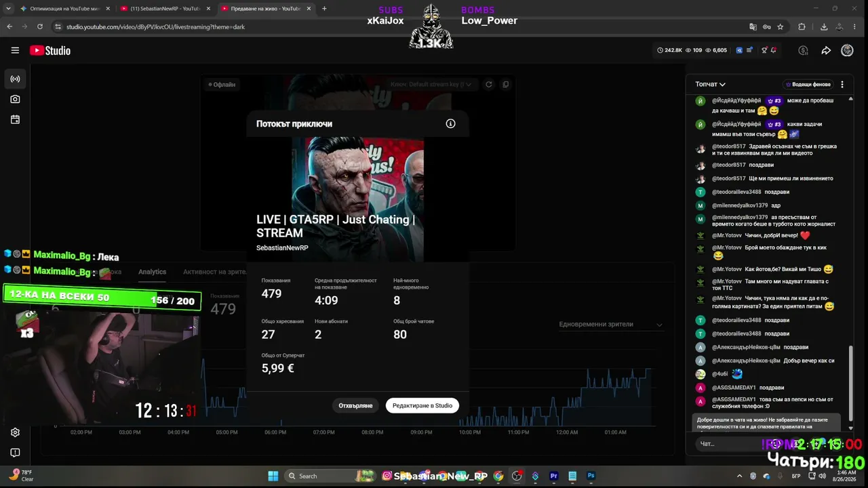Click the info icon in the stream ended dialog

(x=450, y=123)
